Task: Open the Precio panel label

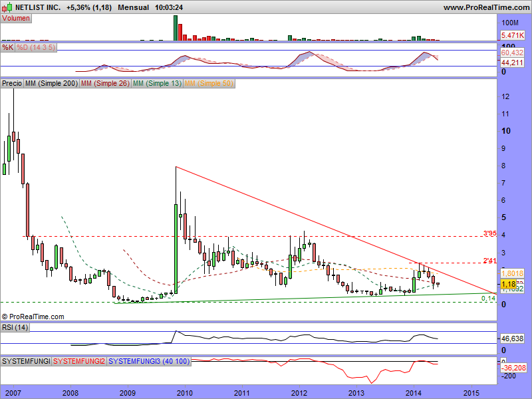Action: pyautogui.click(x=12, y=84)
